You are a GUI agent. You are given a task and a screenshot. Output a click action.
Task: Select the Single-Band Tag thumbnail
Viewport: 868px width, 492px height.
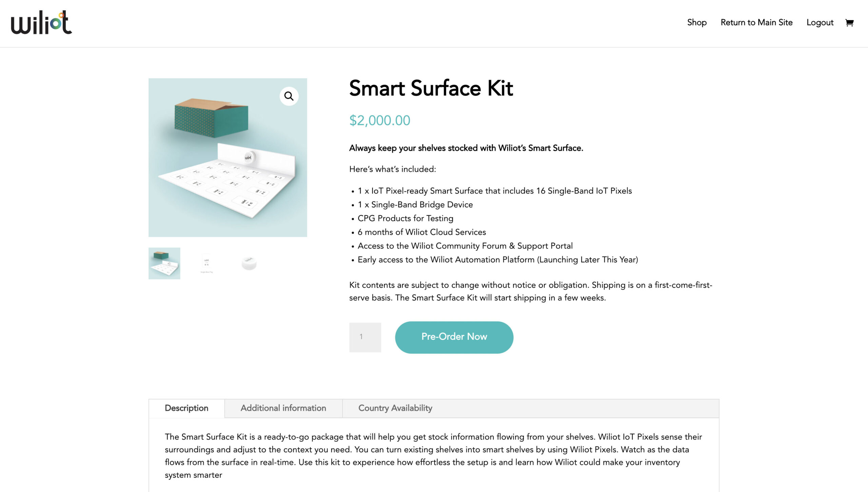(x=207, y=263)
